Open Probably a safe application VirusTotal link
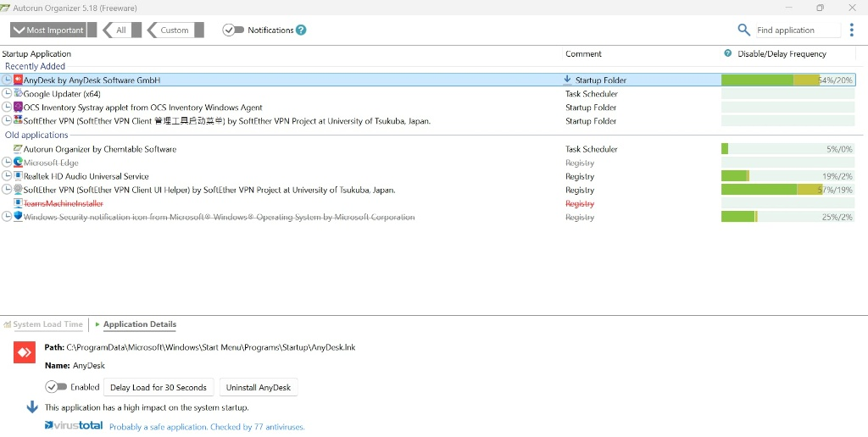The height and width of the screenshot is (437, 868). 207,427
